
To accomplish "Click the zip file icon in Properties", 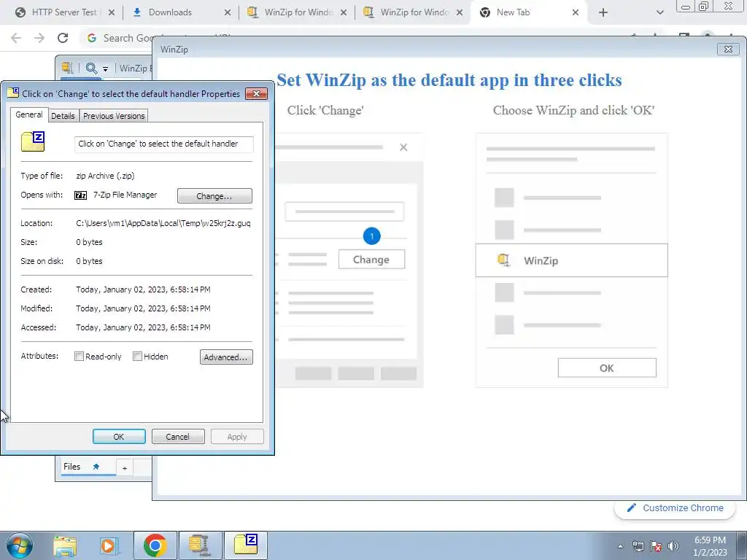I will tap(33, 141).
